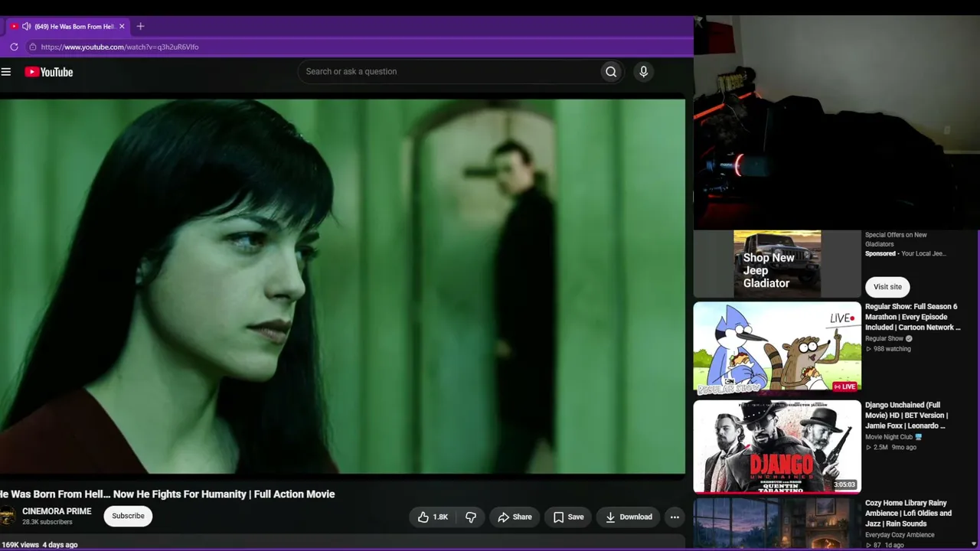
Task: Save the video to a playlist
Action: coord(568,517)
